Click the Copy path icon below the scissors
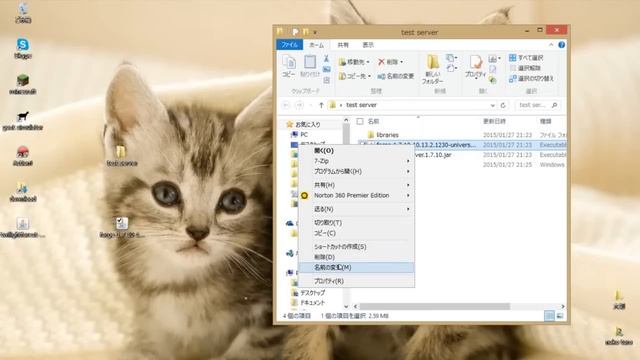This screenshot has width=640, height=360. click(x=327, y=70)
